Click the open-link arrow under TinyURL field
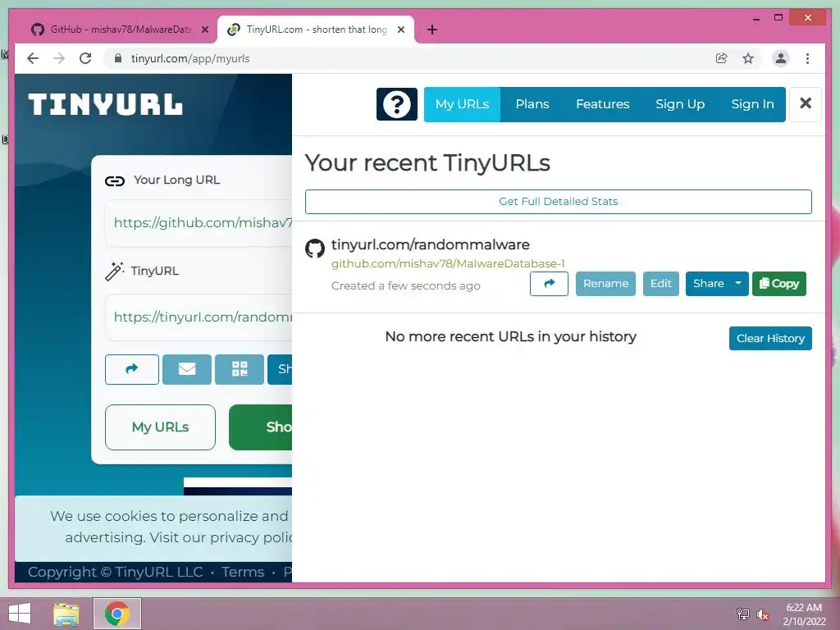840x630 pixels. click(132, 369)
